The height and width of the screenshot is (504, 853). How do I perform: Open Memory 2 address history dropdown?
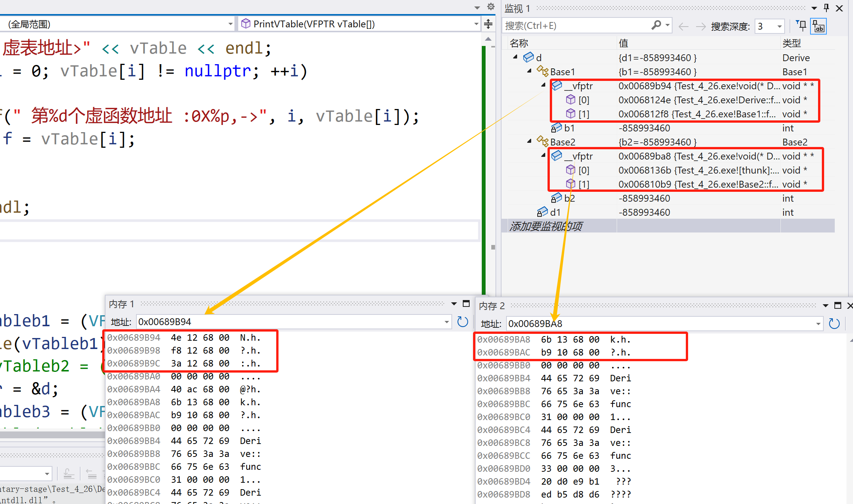818,324
